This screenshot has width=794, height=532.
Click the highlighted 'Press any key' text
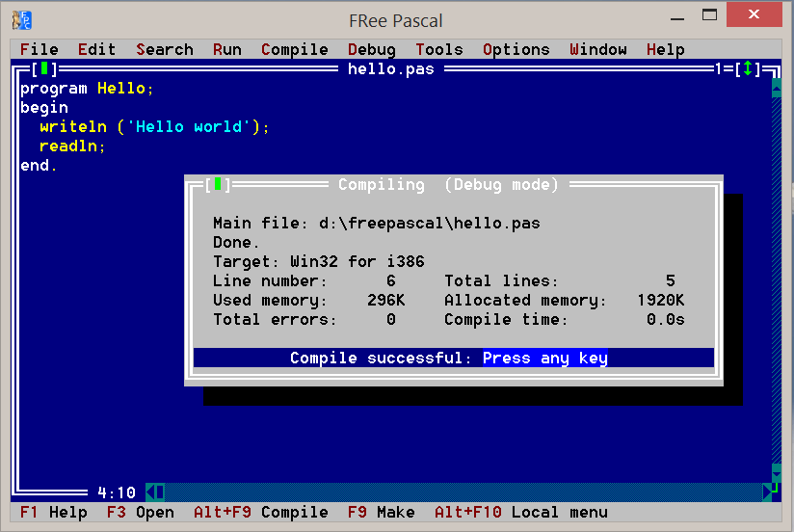(x=544, y=358)
